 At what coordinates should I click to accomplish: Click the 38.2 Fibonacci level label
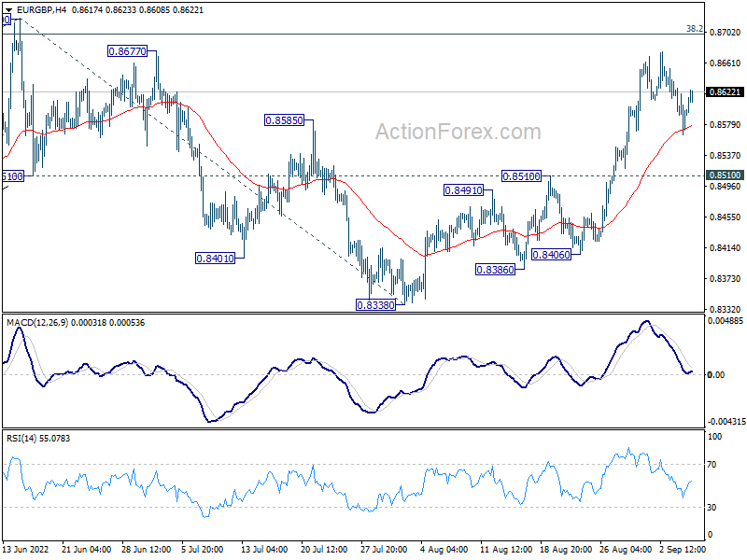pos(694,29)
